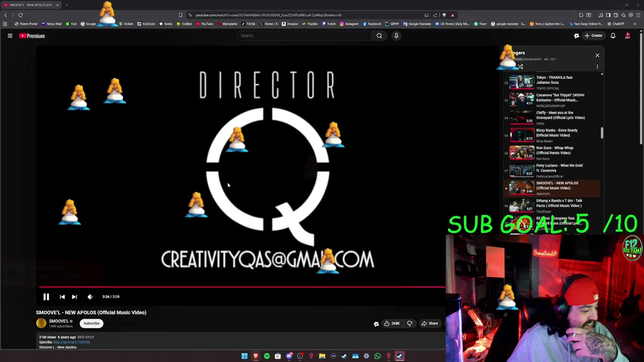The width and height of the screenshot is (644, 362).
Task: Share the video
Action: coord(430,323)
